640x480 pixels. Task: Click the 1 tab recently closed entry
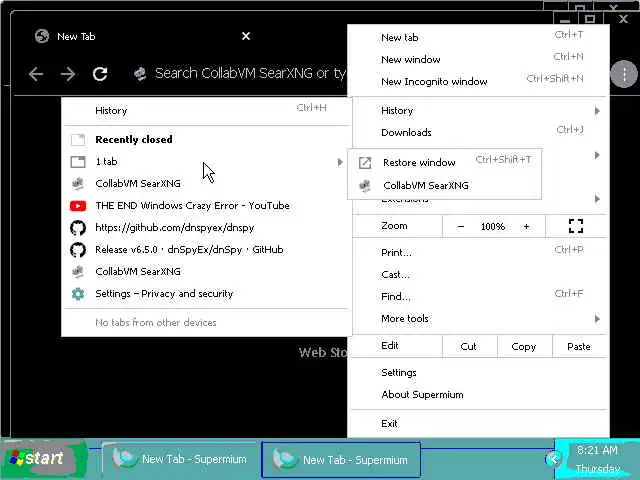(x=207, y=162)
